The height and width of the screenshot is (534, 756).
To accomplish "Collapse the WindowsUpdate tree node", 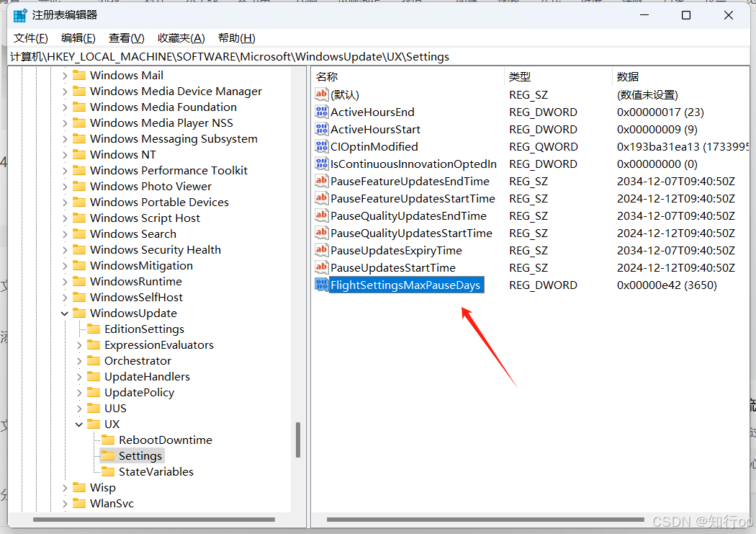I will pos(65,313).
